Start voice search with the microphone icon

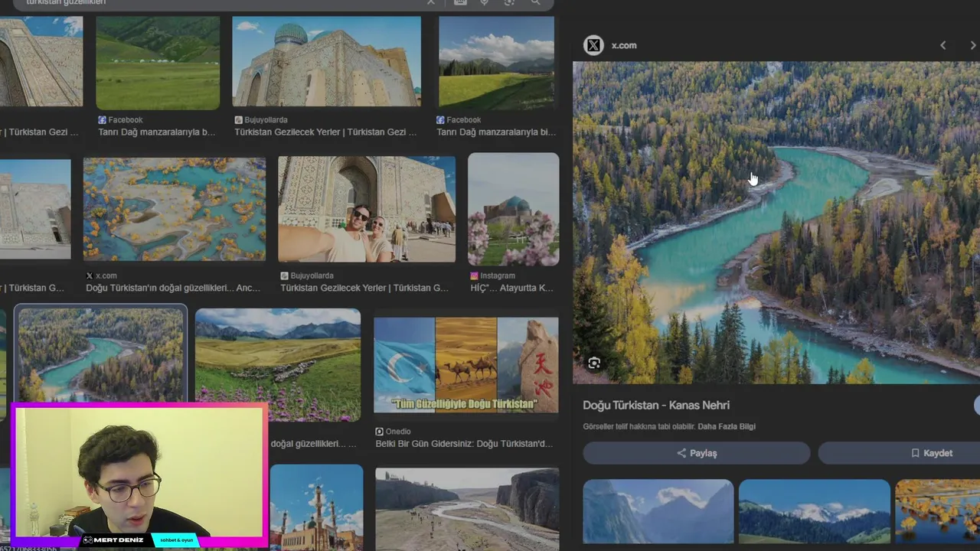(x=484, y=2)
